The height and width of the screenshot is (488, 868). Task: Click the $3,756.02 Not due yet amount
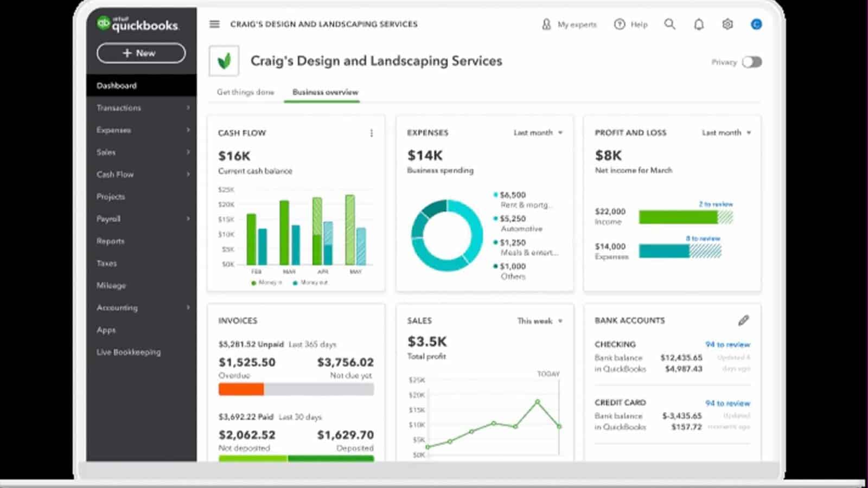click(x=346, y=362)
